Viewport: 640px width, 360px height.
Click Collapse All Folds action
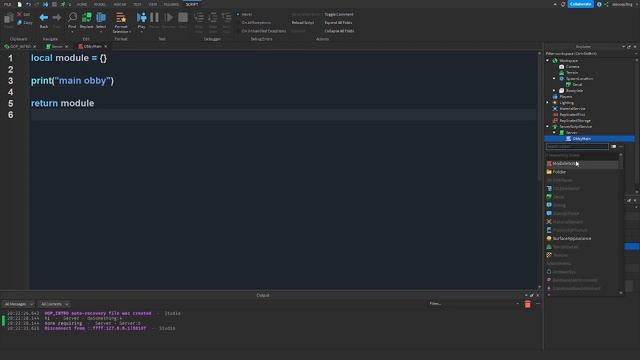[339, 31]
